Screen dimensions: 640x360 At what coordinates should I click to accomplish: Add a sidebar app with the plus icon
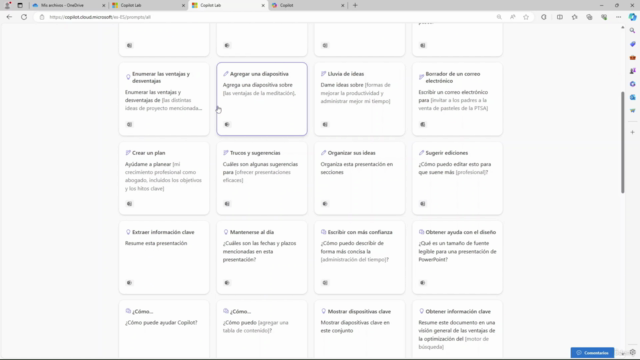[x=632, y=132]
